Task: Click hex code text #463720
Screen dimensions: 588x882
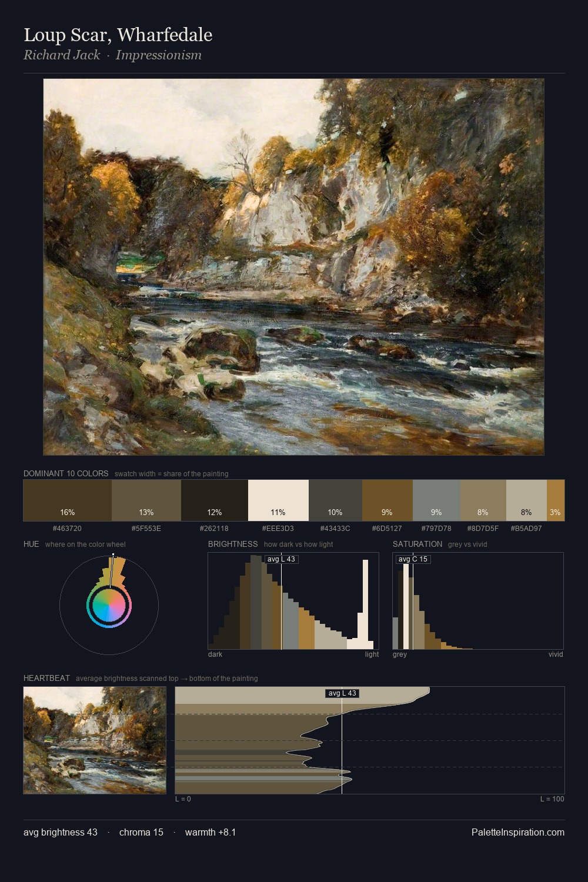Action: (67, 529)
